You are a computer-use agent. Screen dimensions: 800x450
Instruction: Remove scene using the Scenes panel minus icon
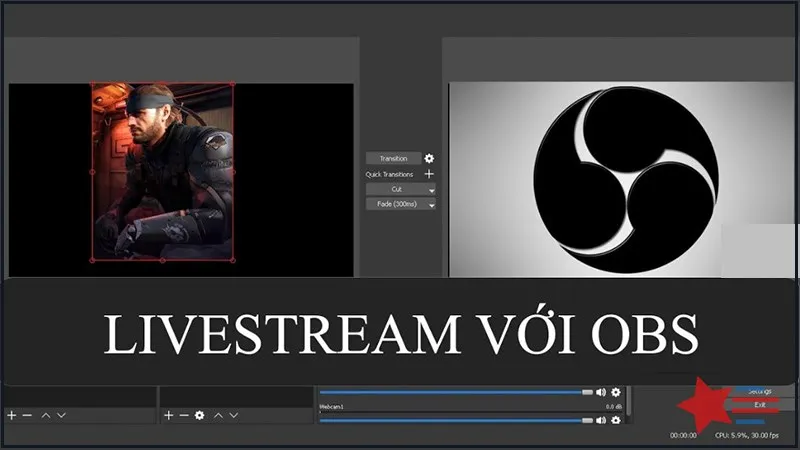coord(27,415)
